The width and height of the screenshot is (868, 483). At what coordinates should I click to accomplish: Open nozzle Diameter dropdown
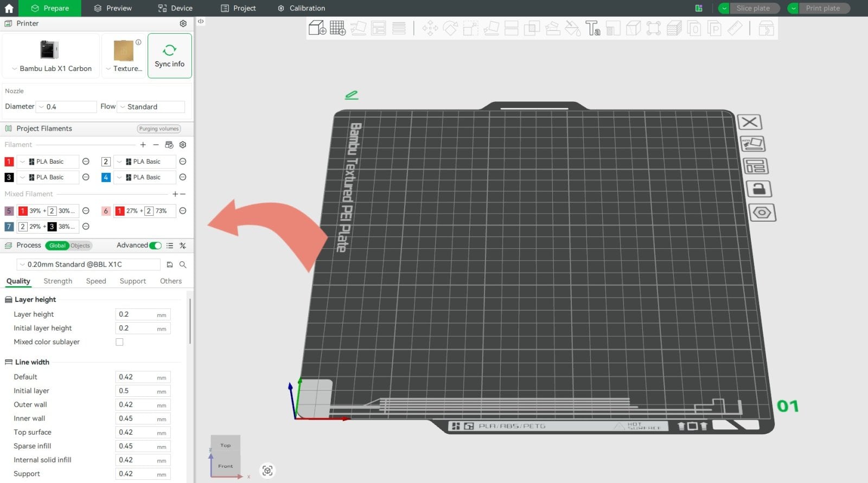click(x=66, y=107)
